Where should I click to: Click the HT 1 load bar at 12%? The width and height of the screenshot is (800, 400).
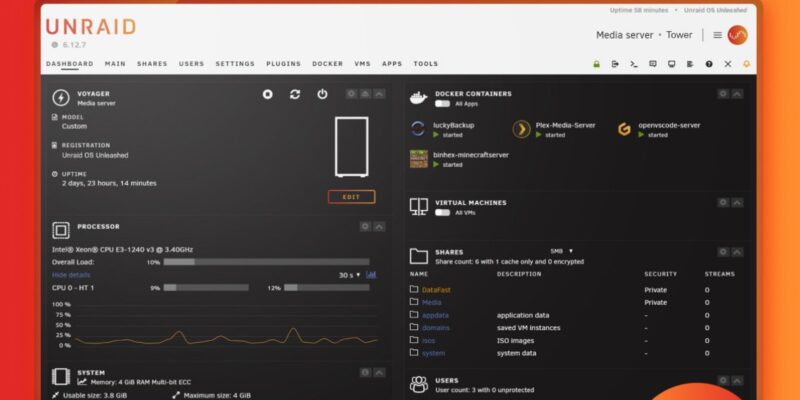click(x=327, y=288)
